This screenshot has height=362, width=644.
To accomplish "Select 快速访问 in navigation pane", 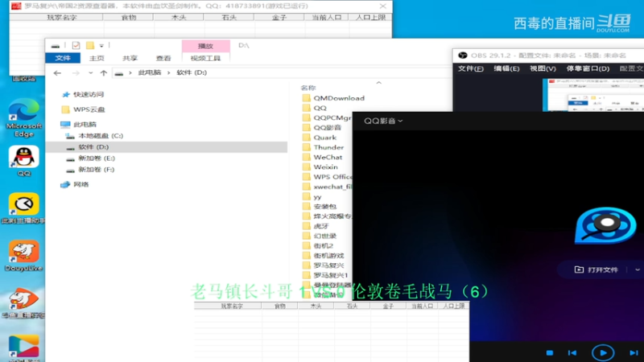I will 89,94.
